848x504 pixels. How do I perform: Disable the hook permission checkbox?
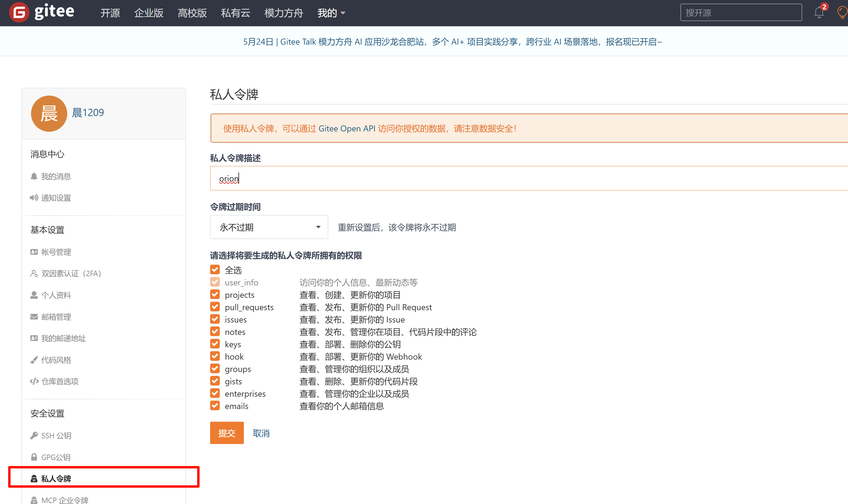click(x=215, y=356)
